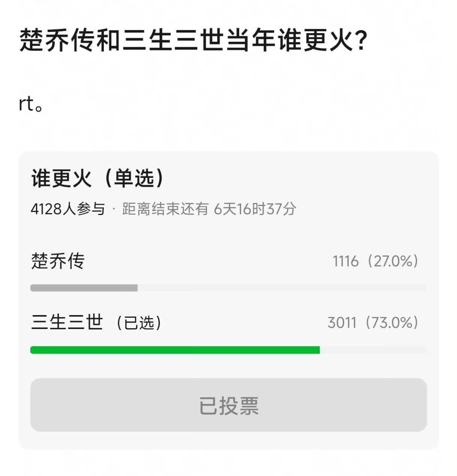Click the gray progress bar of 楚乔传
The width and height of the screenshot is (457, 476).
coord(83,287)
